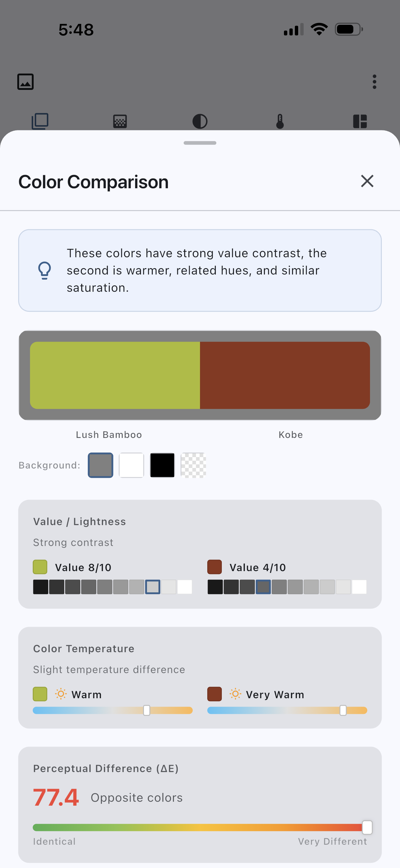Screen dimensions: 400x868
Task: Collapse the Value / Lightness section
Action: point(79,521)
